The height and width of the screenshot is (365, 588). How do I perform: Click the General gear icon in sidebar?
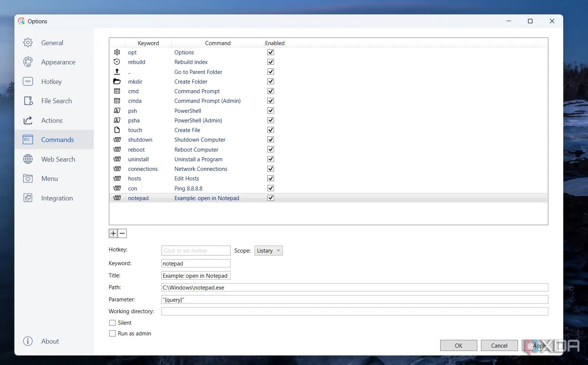coord(28,43)
